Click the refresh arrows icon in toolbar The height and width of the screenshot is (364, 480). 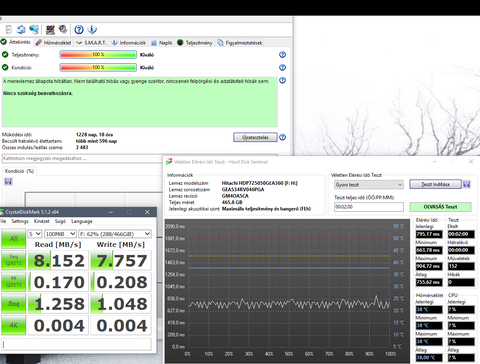pyautogui.click(x=21, y=30)
